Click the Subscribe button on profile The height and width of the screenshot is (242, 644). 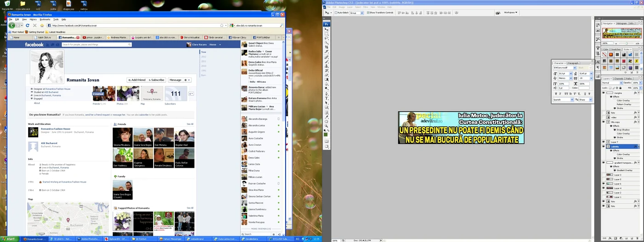click(156, 80)
